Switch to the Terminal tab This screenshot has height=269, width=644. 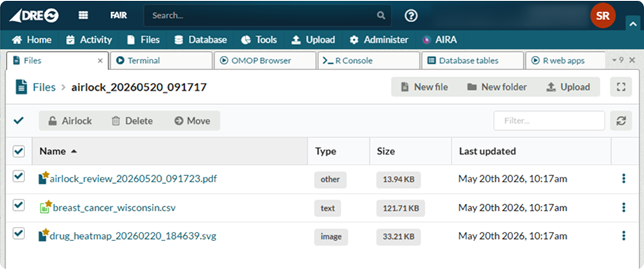tap(162, 60)
